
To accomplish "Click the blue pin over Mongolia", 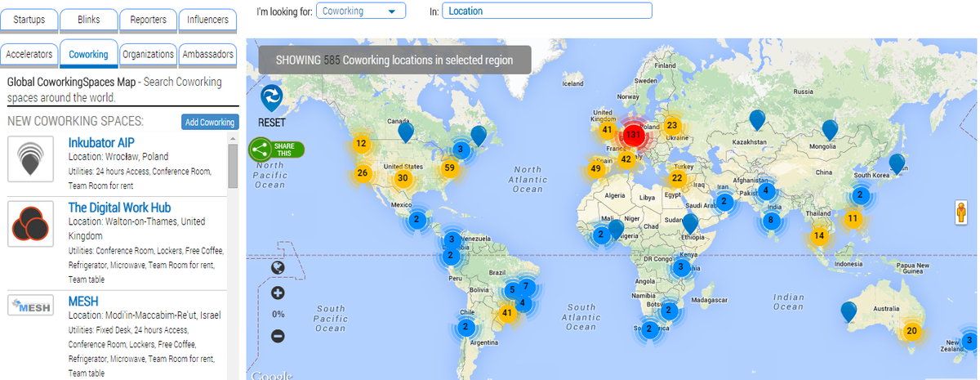I will 830,130.
